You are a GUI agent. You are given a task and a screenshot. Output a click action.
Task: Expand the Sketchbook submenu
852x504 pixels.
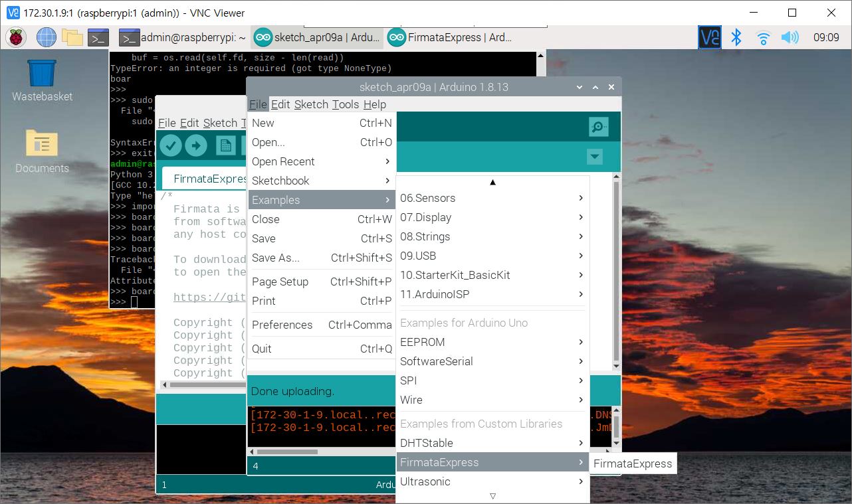(322, 181)
